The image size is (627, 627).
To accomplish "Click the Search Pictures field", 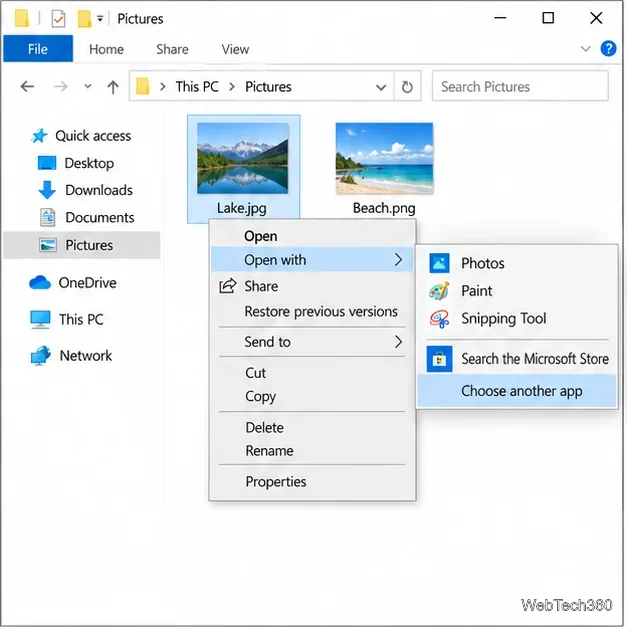I will [x=520, y=86].
